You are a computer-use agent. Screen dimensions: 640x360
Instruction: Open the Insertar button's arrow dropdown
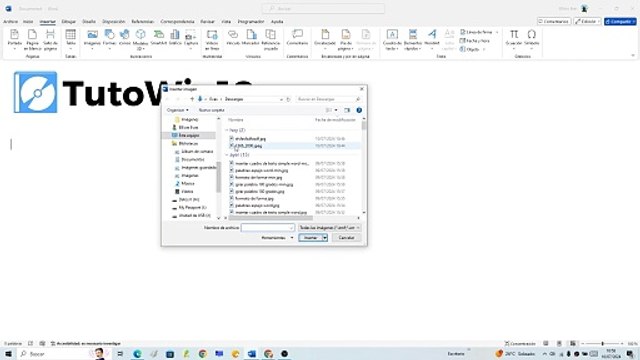(325, 238)
